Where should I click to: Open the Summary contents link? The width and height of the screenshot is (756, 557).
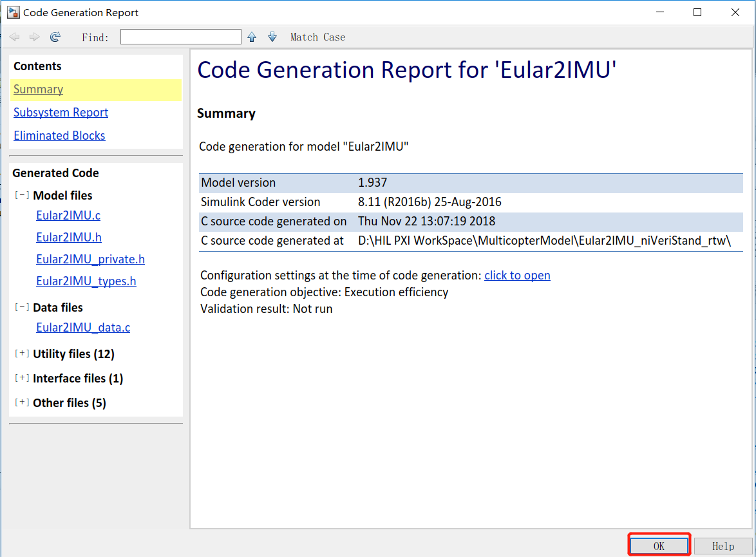tap(38, 90)
